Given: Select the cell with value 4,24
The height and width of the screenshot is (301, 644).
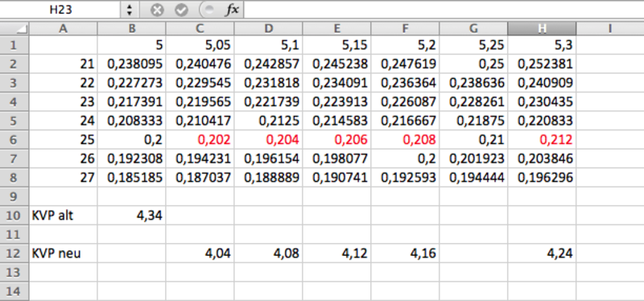Looking at the screenshot, I should coord(542,253).
